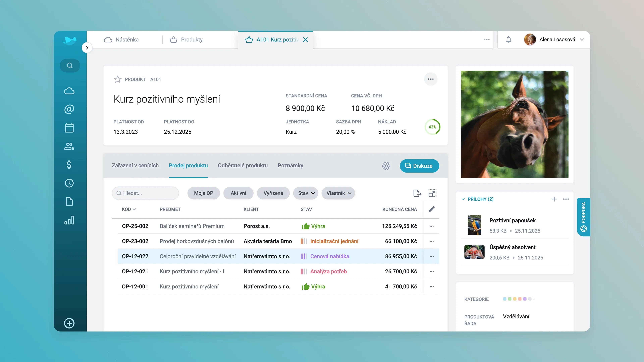Open the Zařazení v cenících tab
Screen dimensions: 644x362
tap(135, 165)
